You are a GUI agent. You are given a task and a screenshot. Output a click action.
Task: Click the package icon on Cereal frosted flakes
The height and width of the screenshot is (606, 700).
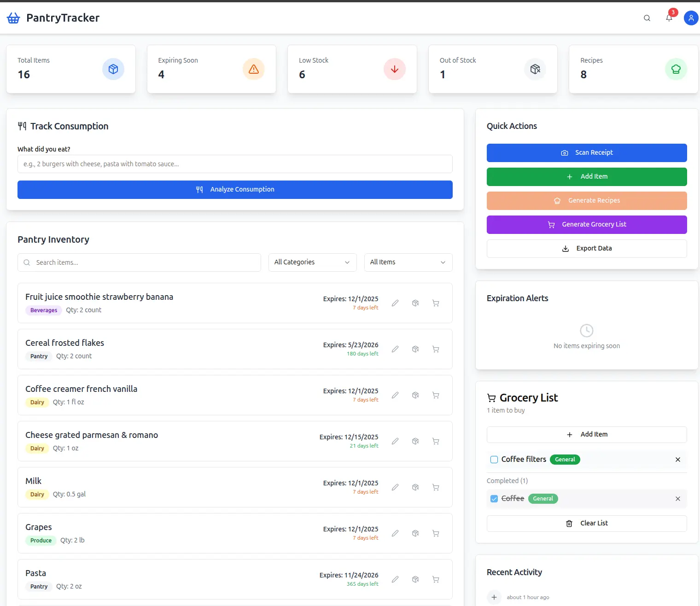tap(415, 349)
